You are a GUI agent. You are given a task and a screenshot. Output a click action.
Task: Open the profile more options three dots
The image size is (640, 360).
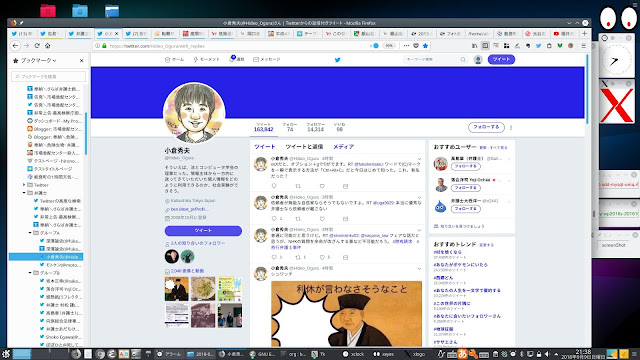click(x=511, y=127)
